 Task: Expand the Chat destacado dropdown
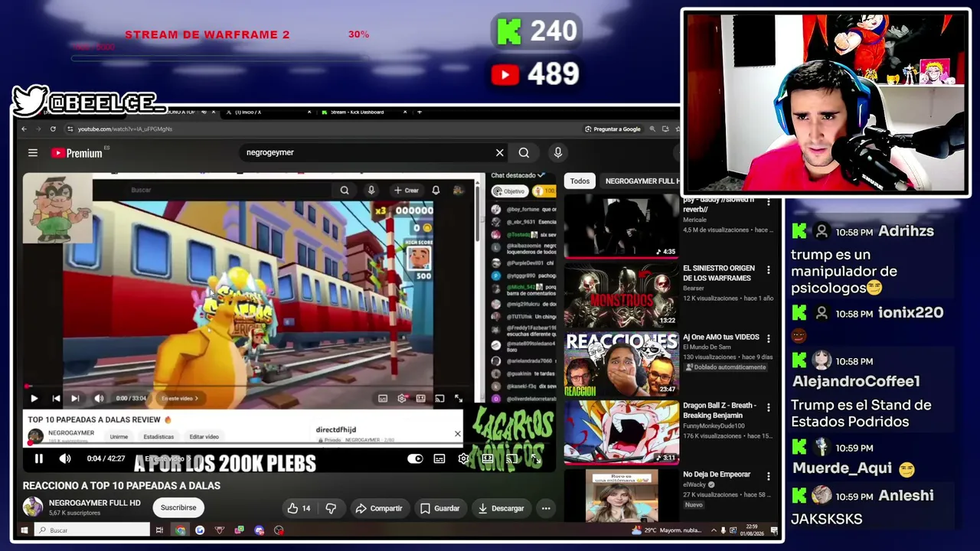pos(518,176)
